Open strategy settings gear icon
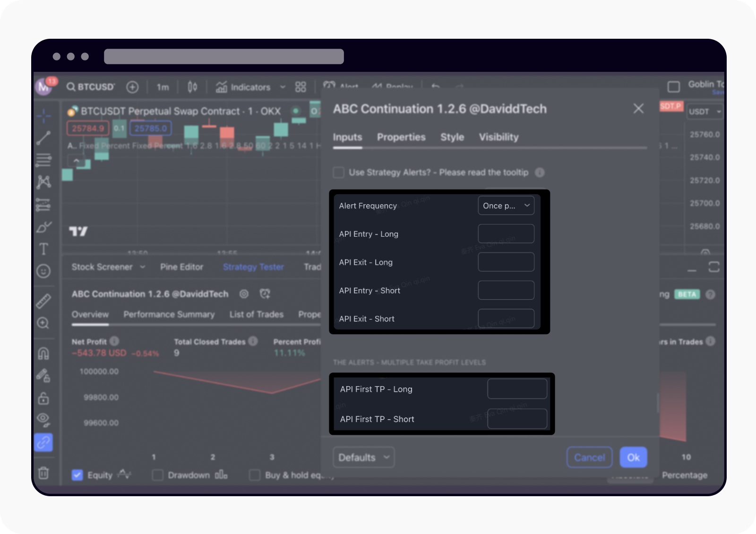This screenshot has width=756, height=534. (244, 294)
